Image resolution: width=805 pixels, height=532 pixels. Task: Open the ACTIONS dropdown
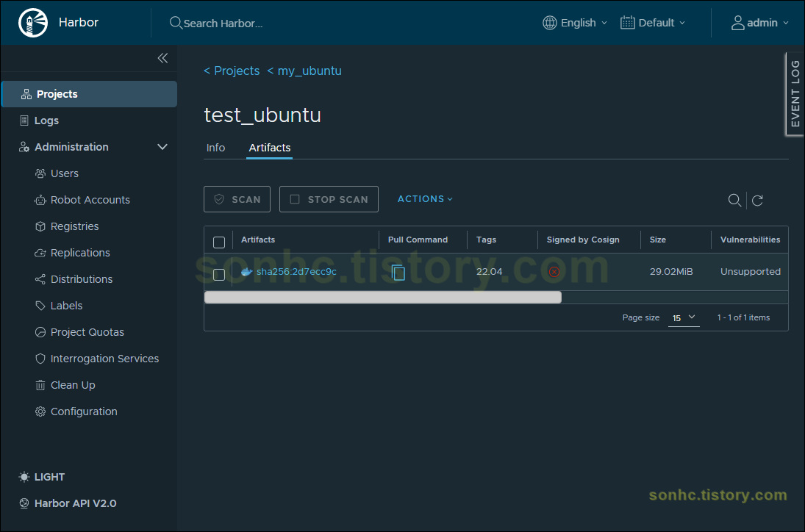click(425, 199)
